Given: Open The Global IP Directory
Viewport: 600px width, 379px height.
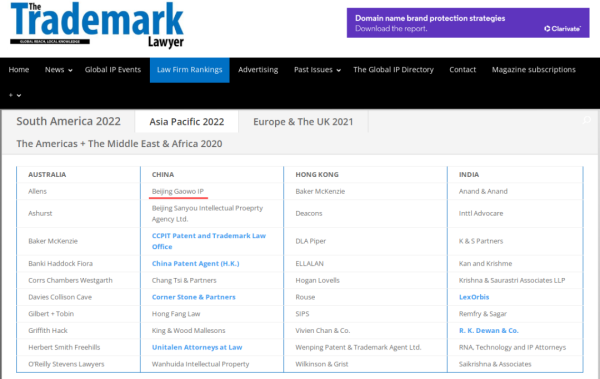Looking at the screenshot, I should pyautogui.click(x=393, y=70).
